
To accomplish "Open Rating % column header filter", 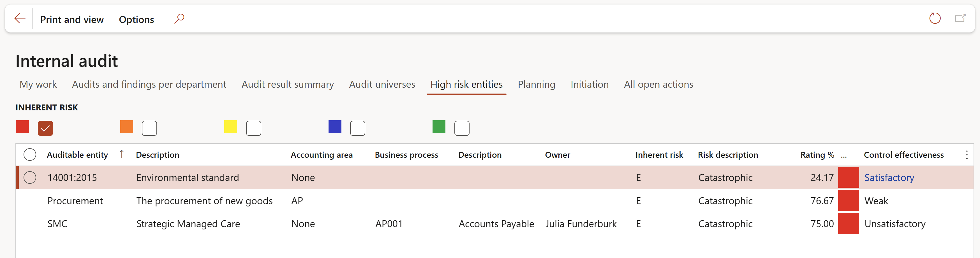I will 817,155.
